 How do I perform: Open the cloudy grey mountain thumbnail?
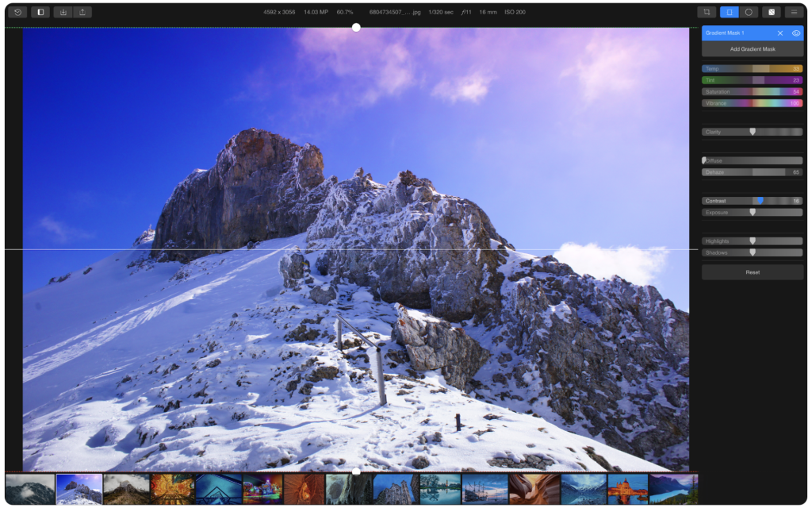(x=30, y=489)
